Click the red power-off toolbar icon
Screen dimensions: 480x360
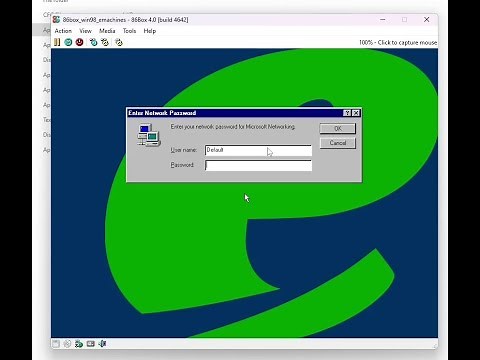click(79, 42)
